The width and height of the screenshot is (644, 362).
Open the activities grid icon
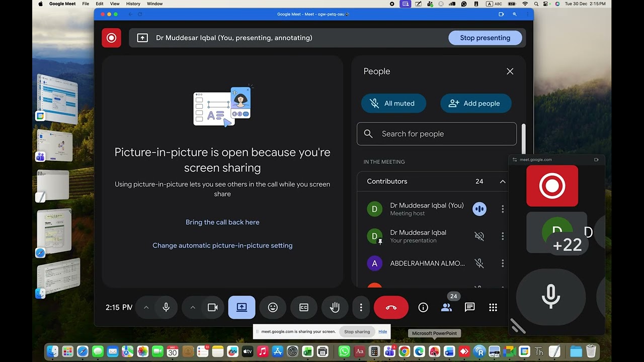coord(493,307)
